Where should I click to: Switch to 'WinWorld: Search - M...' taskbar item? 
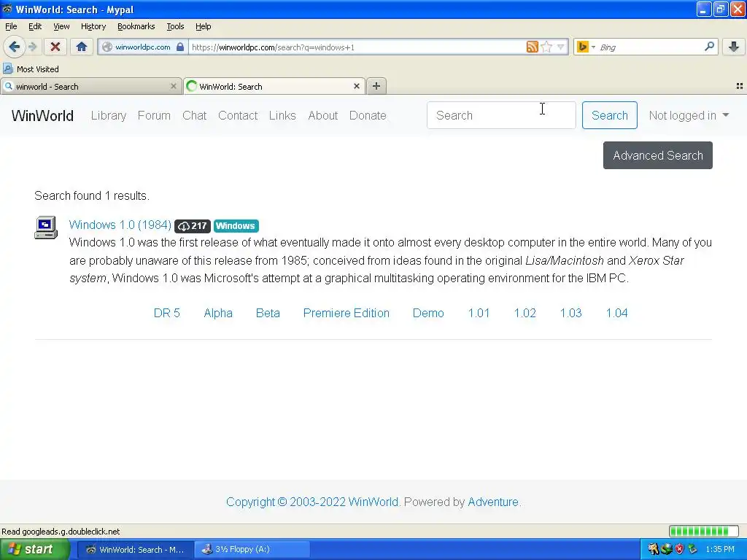[135, 550]
